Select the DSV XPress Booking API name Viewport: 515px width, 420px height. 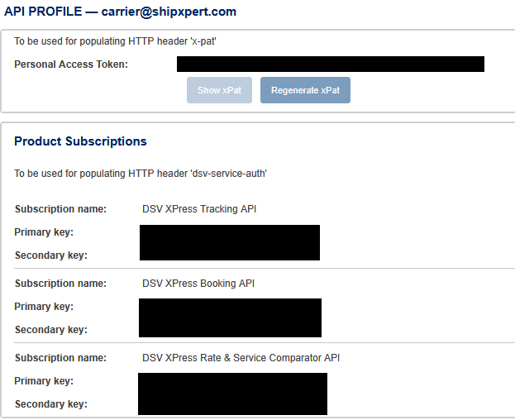coord(198,284)
